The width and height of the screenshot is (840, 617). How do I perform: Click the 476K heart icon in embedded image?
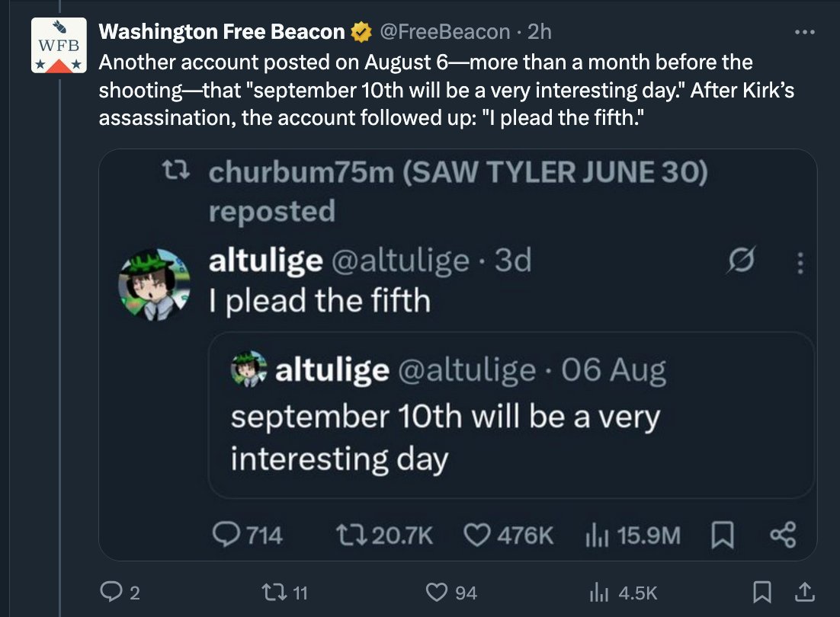[476, 535]
